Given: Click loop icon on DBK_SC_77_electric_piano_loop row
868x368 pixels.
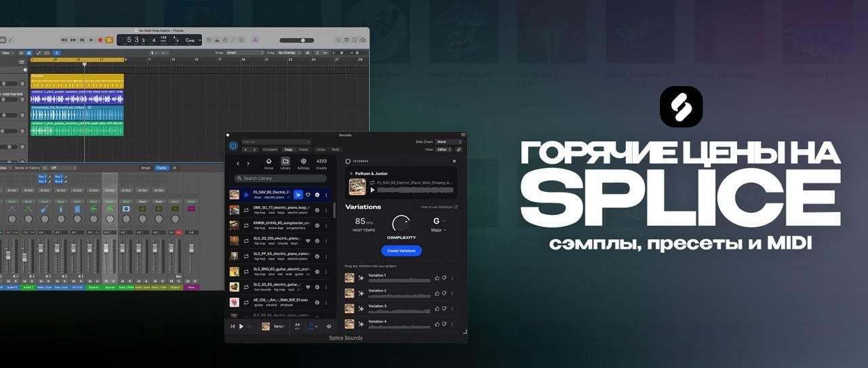Looking at the screenshot, I should (x=246, y=210).
